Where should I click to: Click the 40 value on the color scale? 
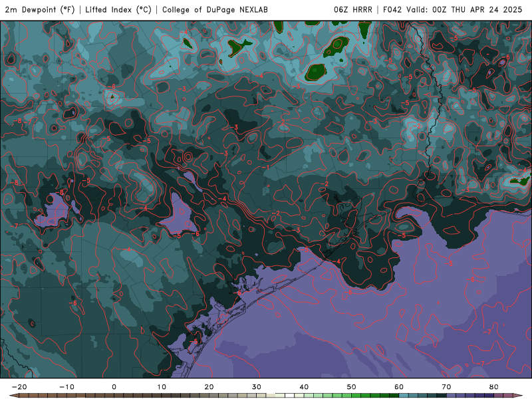point(304,387)
